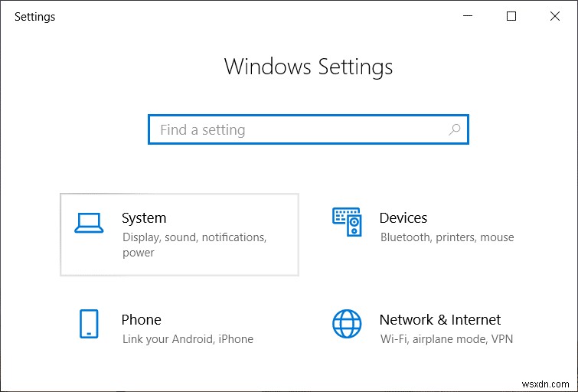This screenshot has width=578, height=392.
Task: Close the Settings window
Action: pos(554,16)
